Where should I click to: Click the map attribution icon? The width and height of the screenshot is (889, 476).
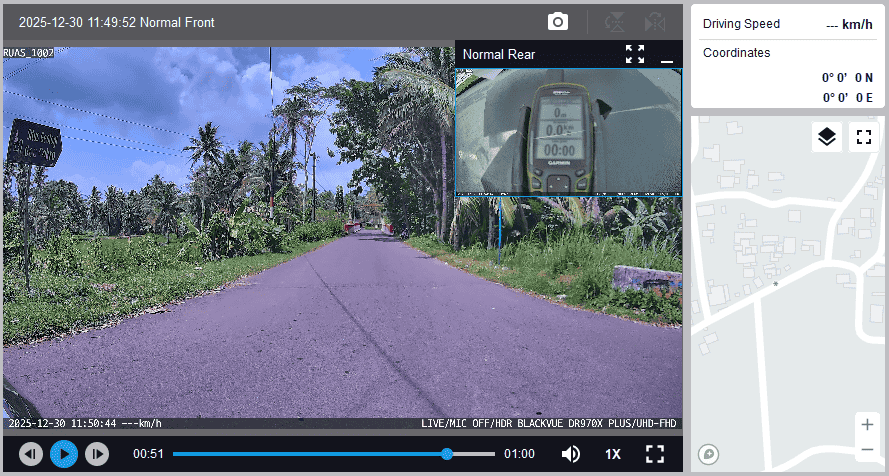click(709, 454)
